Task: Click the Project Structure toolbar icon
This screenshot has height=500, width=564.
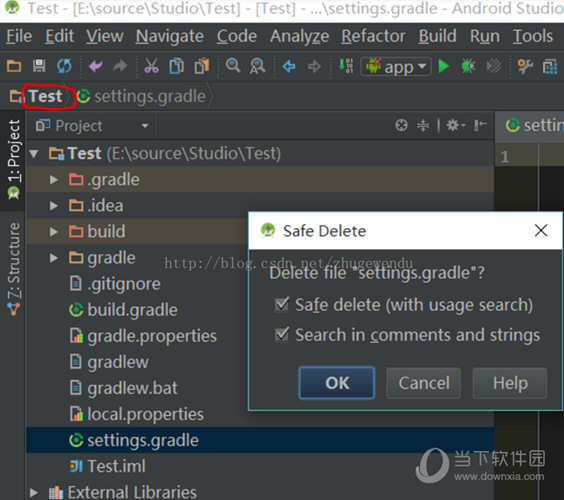Action: pos(525,66)
